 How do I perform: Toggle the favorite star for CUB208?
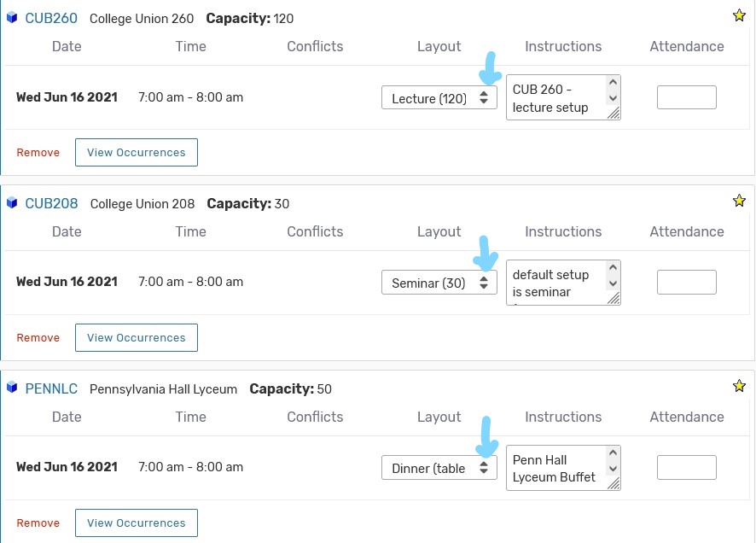[739, 201]
